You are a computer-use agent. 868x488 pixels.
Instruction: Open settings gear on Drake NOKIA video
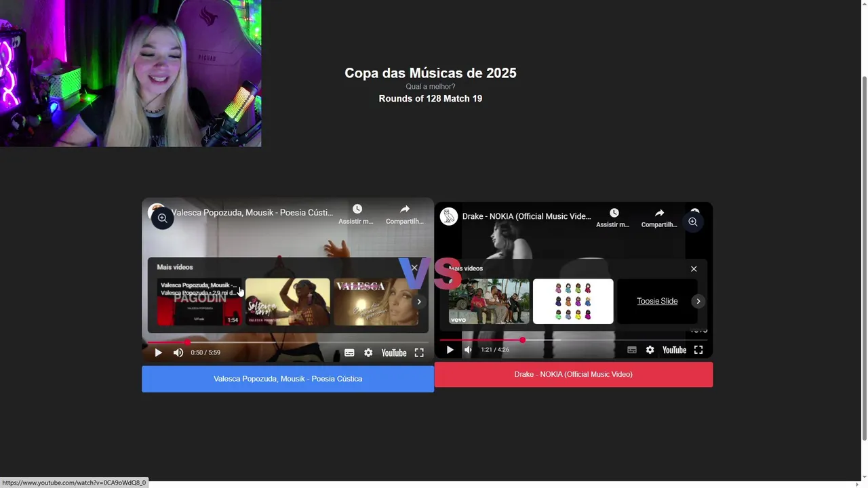click(x=650, y=350)
